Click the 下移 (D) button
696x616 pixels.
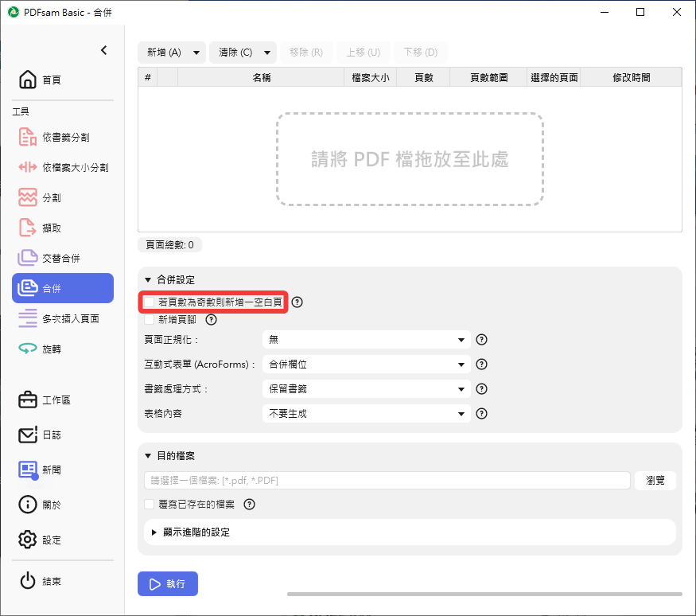(x=420, y=53)
